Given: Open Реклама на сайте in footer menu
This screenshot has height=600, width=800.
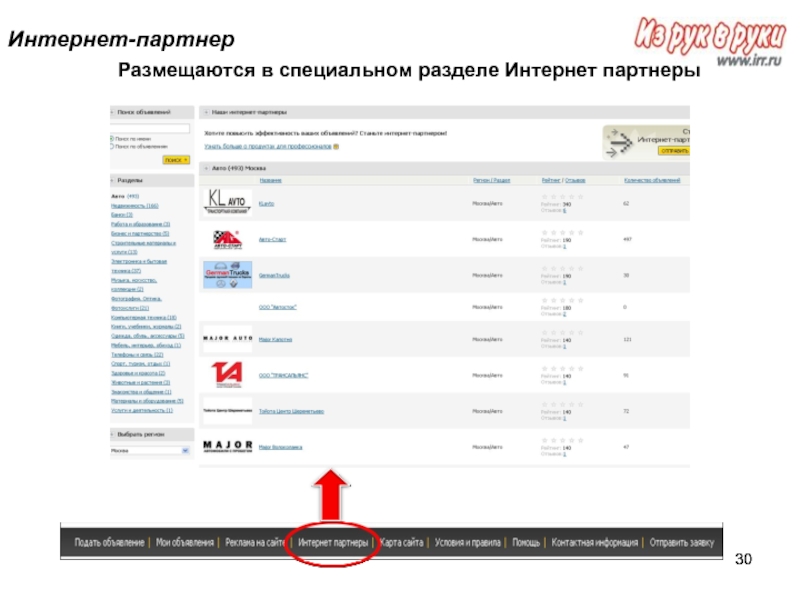Looking at the screenshot, I should (255, 542).
